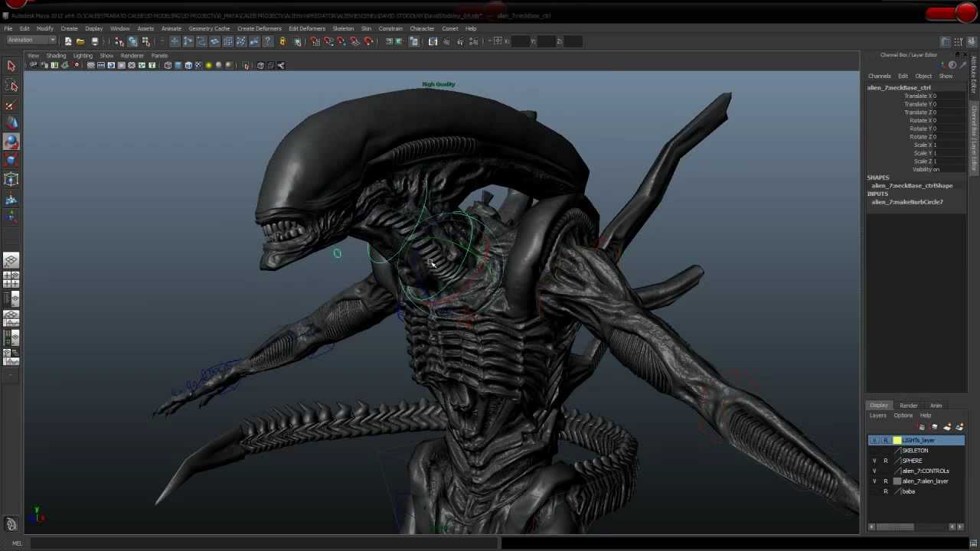Screen dimensions: 980x551
Task: Click the New Scene icon
Action: [68, 41]
